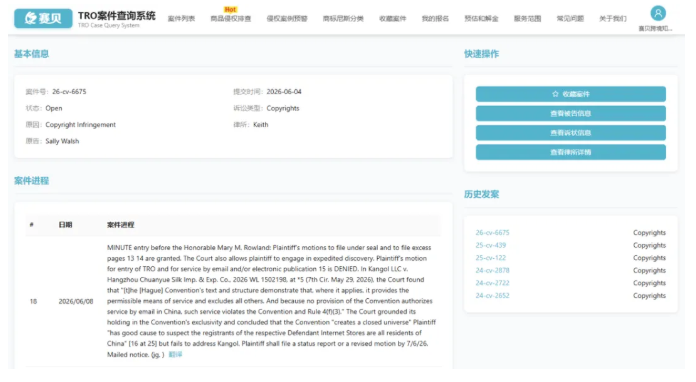Viewport: 696px width, 382px height.
Task: Click the law firm value Keith
Action: pos(261,125)
